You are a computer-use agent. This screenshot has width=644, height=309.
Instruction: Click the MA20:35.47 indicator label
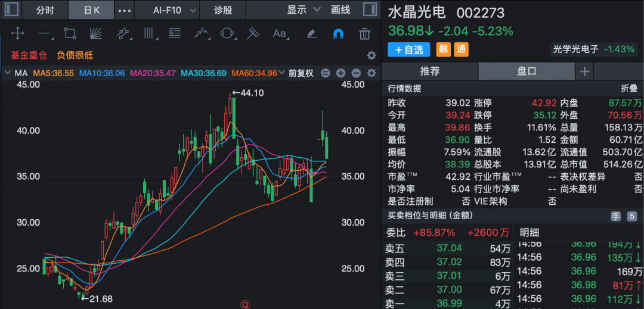pyautogui.click(x=153, y=73)
